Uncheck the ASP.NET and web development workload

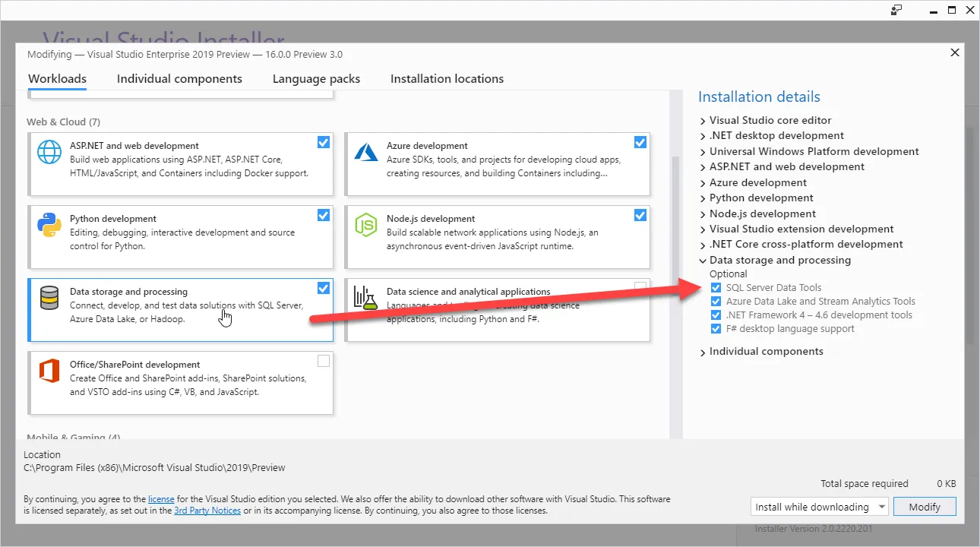click(x=324, y=142)
